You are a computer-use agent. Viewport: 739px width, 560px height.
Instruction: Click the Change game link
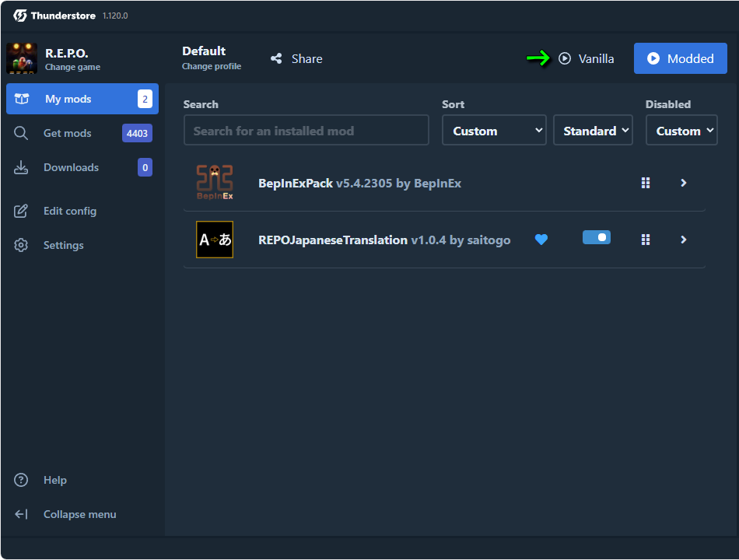[x=72, y=67]
